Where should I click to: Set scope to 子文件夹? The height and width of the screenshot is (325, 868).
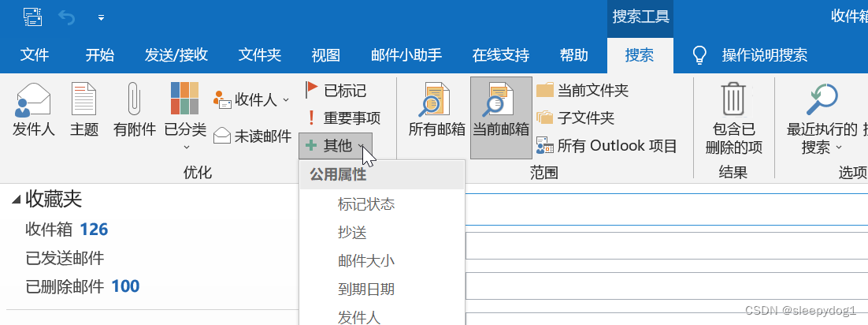(576, 118)
